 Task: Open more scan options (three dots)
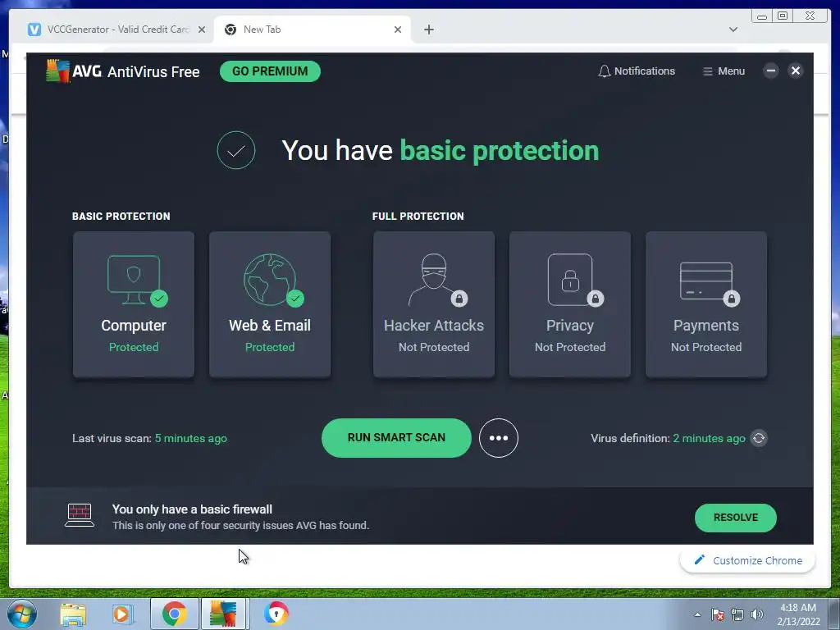click(x=498, y=438)
